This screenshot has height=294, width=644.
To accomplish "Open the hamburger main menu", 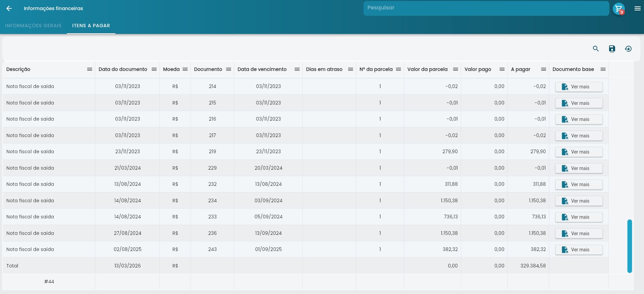I will point(637,8).
